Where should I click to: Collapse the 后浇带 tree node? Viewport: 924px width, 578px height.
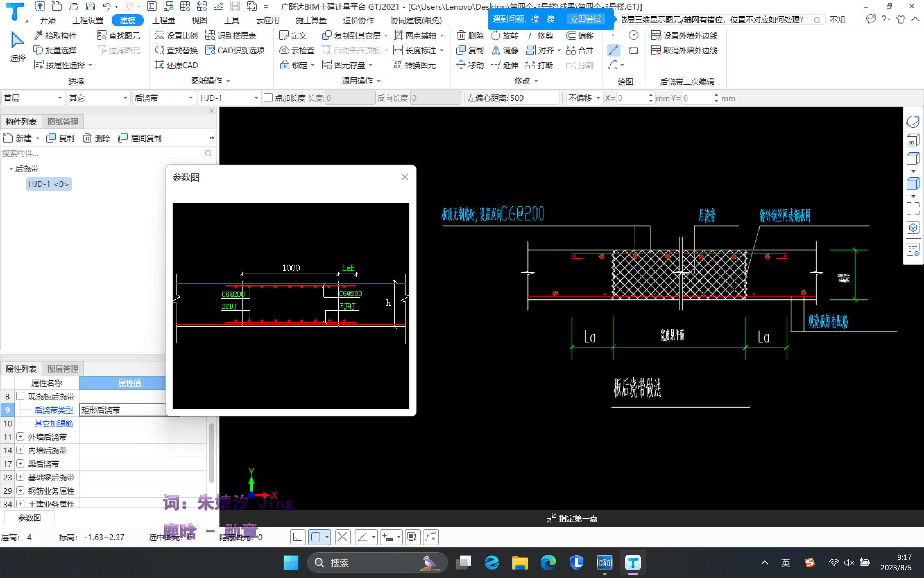tap(11, 169)
